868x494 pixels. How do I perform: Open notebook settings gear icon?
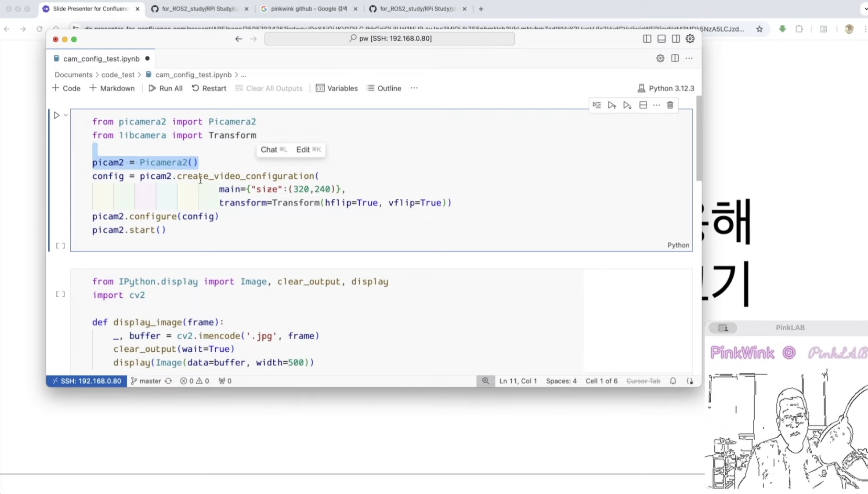660,58
